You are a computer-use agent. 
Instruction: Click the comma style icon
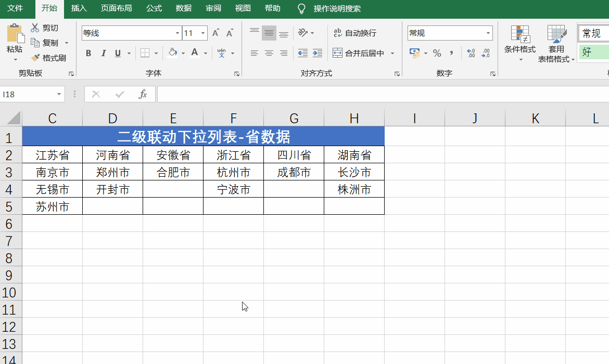451,53
